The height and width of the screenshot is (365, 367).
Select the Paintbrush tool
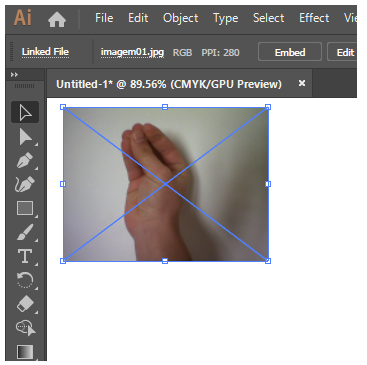point(25,232)
